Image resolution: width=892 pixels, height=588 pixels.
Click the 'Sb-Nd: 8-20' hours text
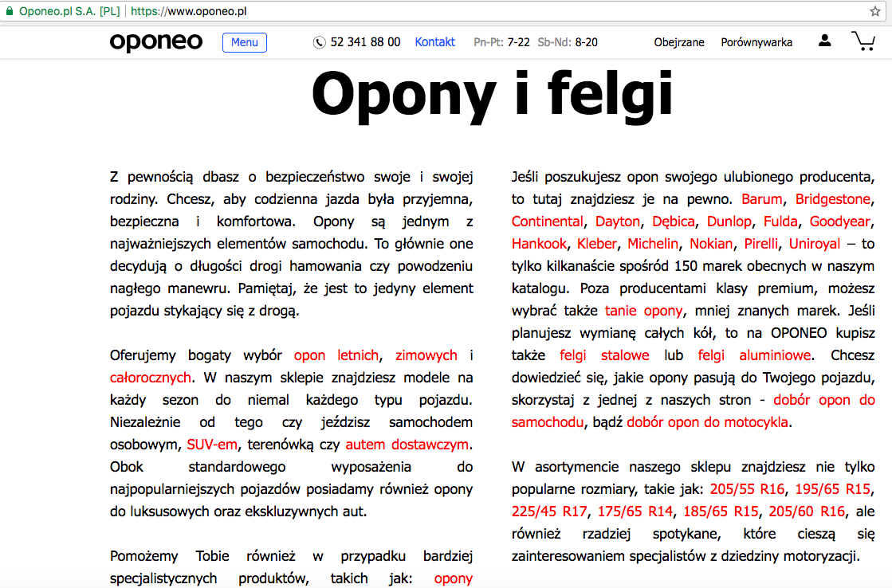(x=568, y=43)
